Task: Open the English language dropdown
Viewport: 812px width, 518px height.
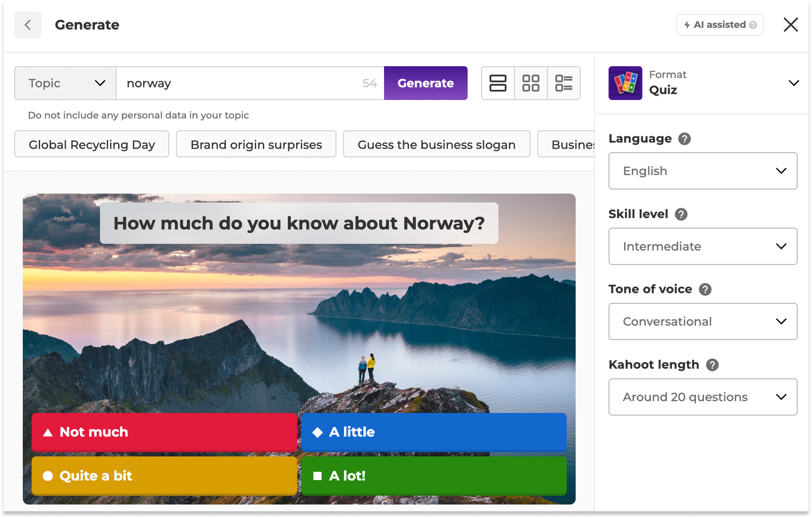Action: [702, 171]
